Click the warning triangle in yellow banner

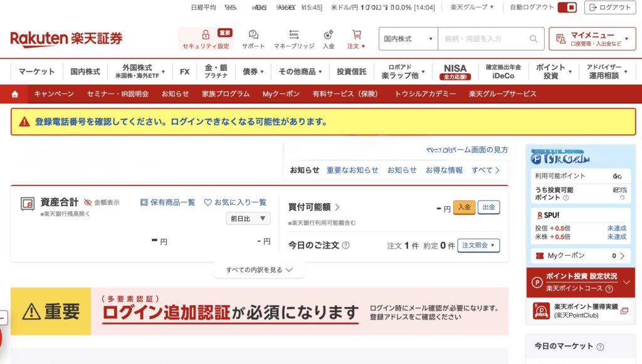pos(24,122)
